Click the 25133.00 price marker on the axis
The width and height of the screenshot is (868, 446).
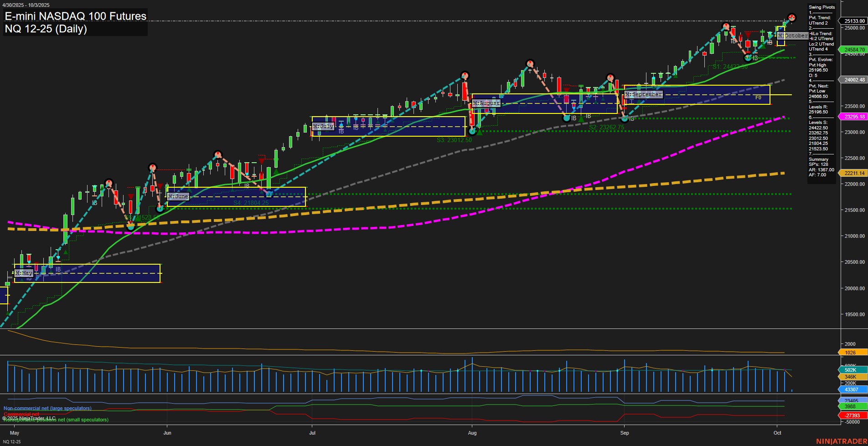pos(854,21)
